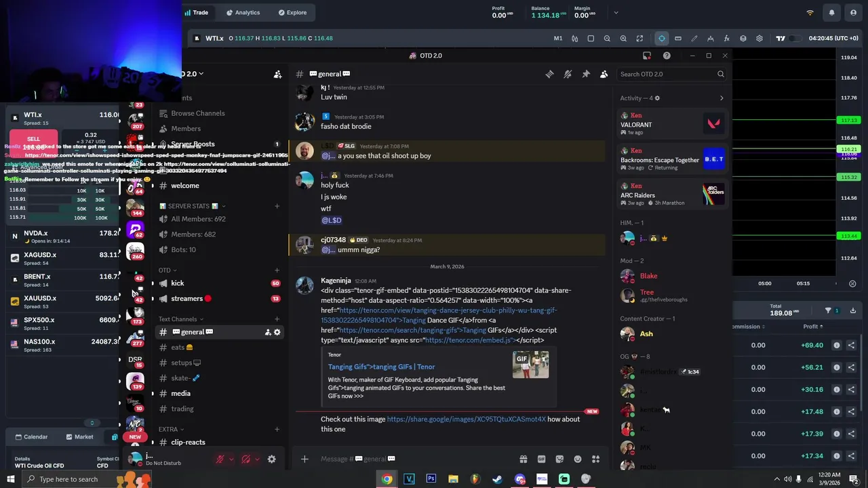This screenshot has width=868, height=488.
Task: Click create invite icon on general channel
Action: click(267, 332)
